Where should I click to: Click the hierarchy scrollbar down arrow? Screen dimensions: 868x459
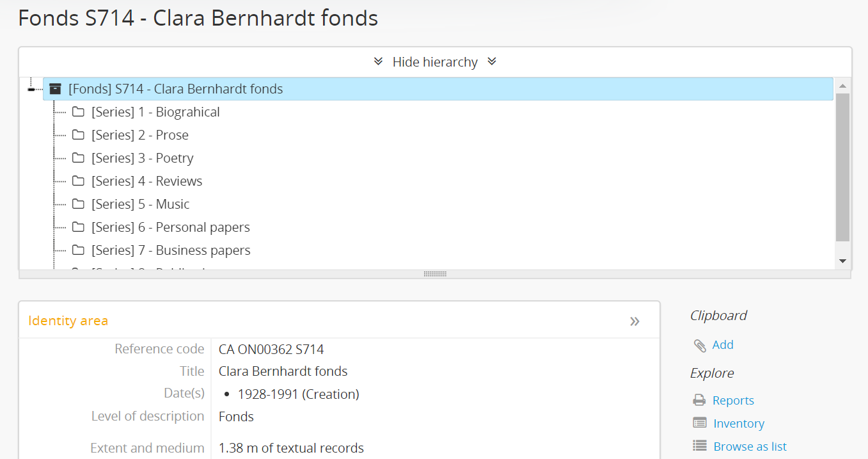[842, 261]
